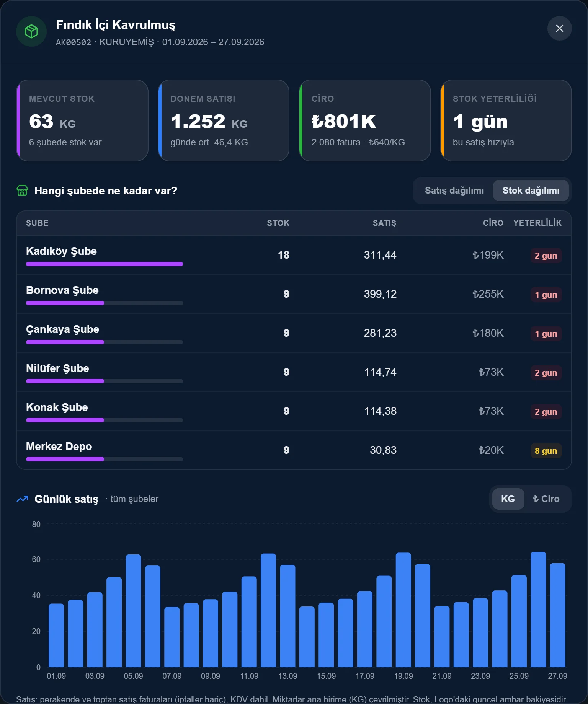Screen dimensions: 588x704
Task: Click Merkez Depo's '8 gün' sufficiency badge
Action: tap(546, 451)
